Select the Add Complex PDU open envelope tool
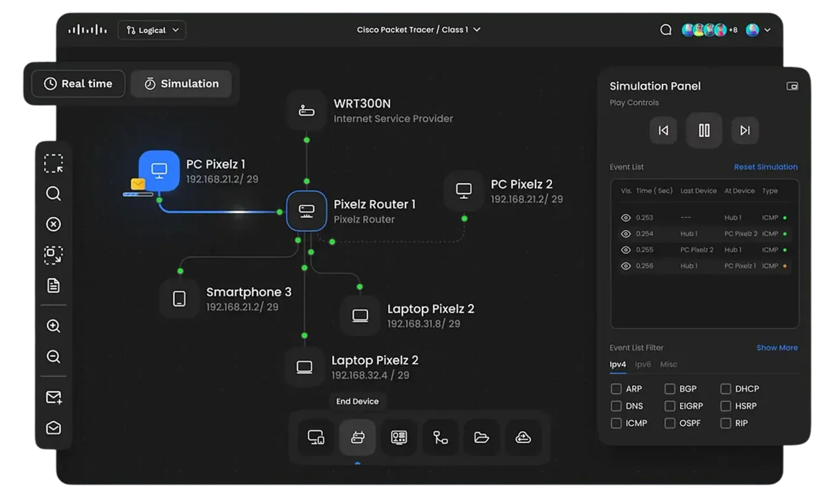 pos(53,428)
